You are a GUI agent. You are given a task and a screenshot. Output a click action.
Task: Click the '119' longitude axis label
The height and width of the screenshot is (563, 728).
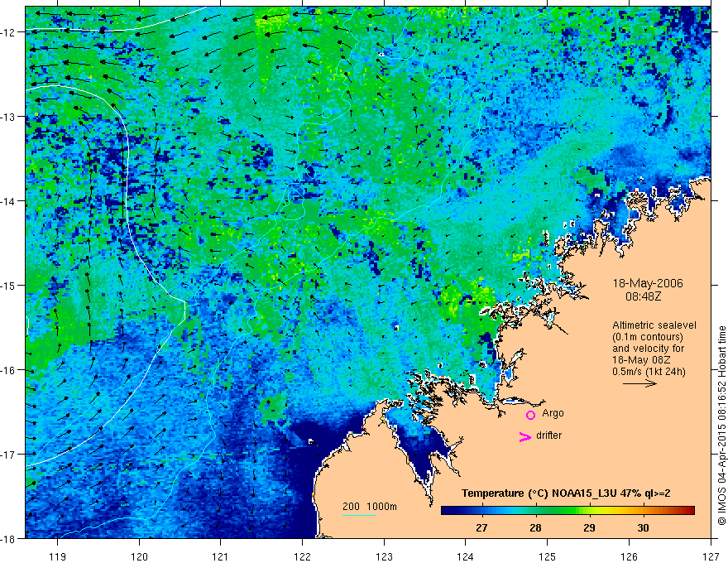tap(58, 556)
